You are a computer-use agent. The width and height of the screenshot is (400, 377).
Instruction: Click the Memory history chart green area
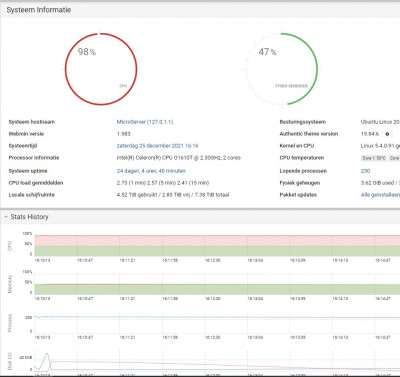coord(217,289)
